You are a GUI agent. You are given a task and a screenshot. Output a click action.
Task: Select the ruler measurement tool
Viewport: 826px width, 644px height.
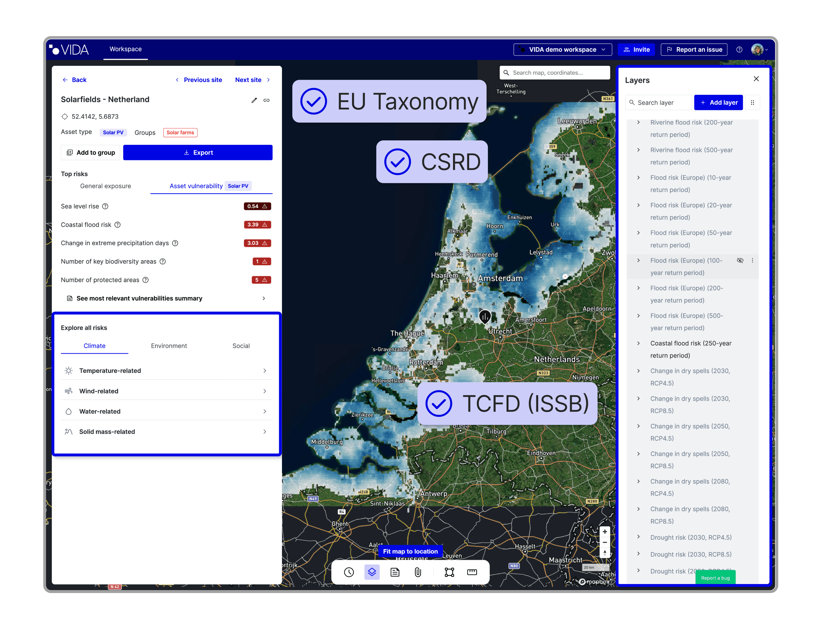[472, 572]
